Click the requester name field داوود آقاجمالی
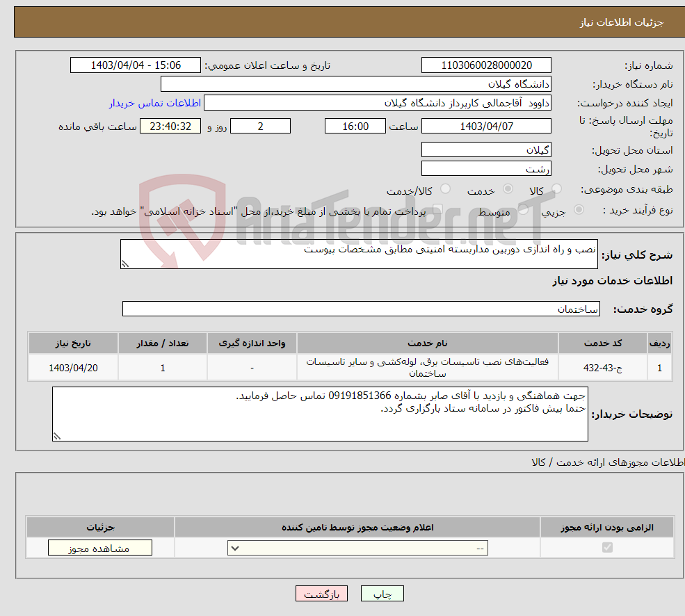 point(378,103)
